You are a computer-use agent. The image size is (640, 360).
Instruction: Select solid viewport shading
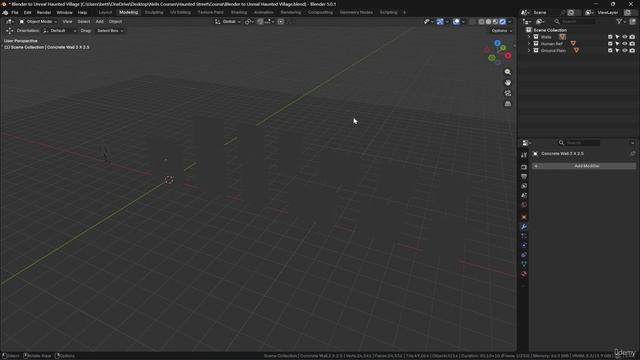click(489, 22)
